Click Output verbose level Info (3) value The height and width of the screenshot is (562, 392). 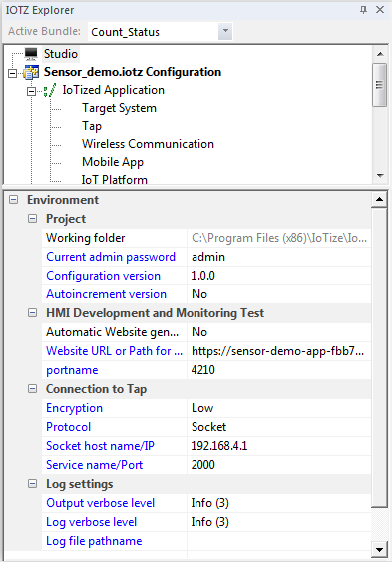279,503
